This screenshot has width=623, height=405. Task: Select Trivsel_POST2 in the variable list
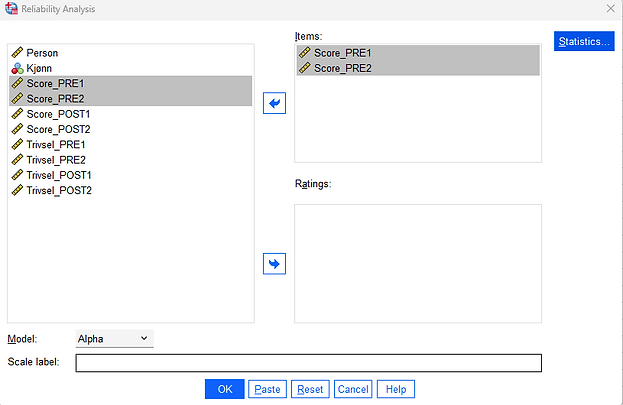point(131,190)
